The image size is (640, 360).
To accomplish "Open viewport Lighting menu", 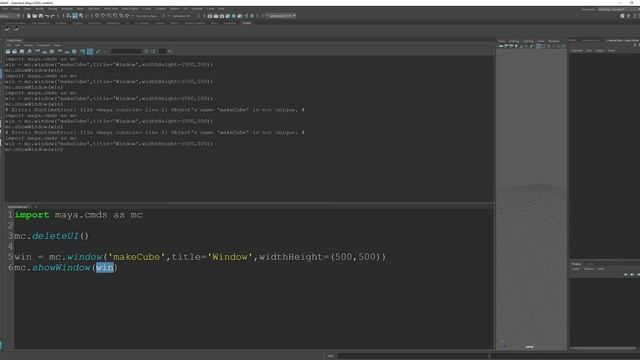I will click(528, 41).
